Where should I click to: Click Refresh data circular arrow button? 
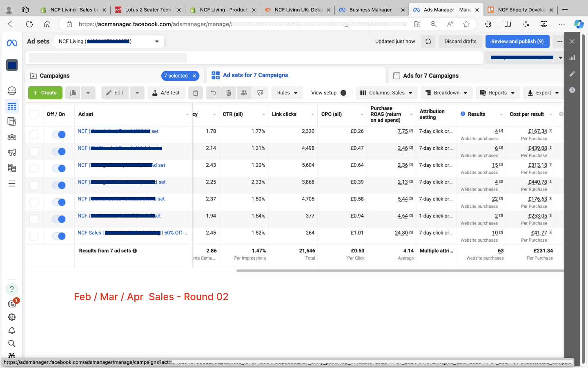tap(428, 41)
